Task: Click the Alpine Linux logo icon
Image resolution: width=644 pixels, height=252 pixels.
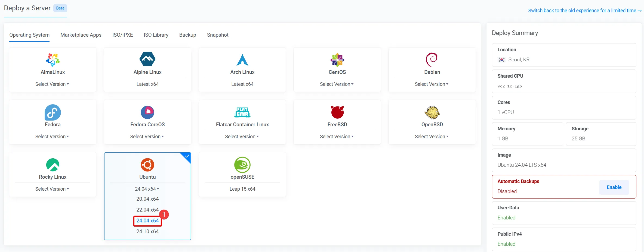Action: (147, 59)
